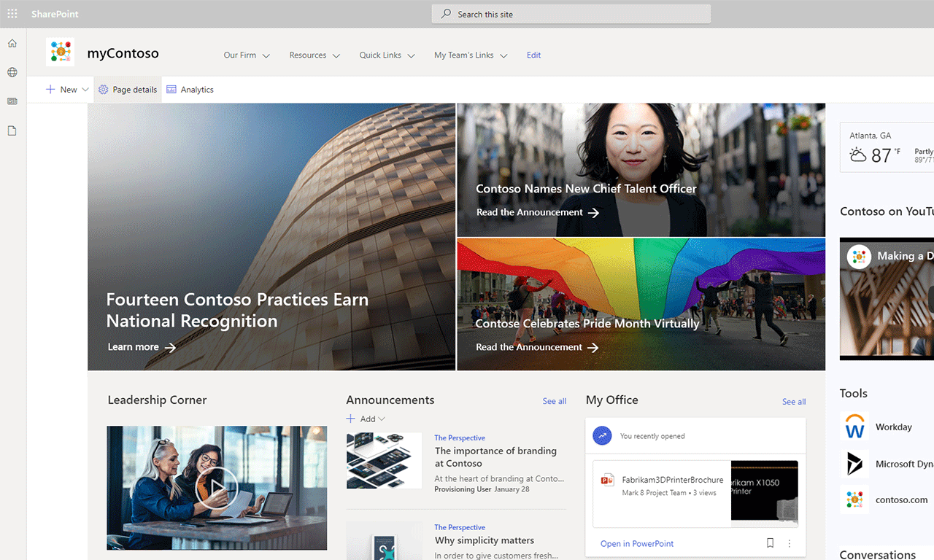
Task: Click The Perspective label above branding article
Action: click(460, 437)
